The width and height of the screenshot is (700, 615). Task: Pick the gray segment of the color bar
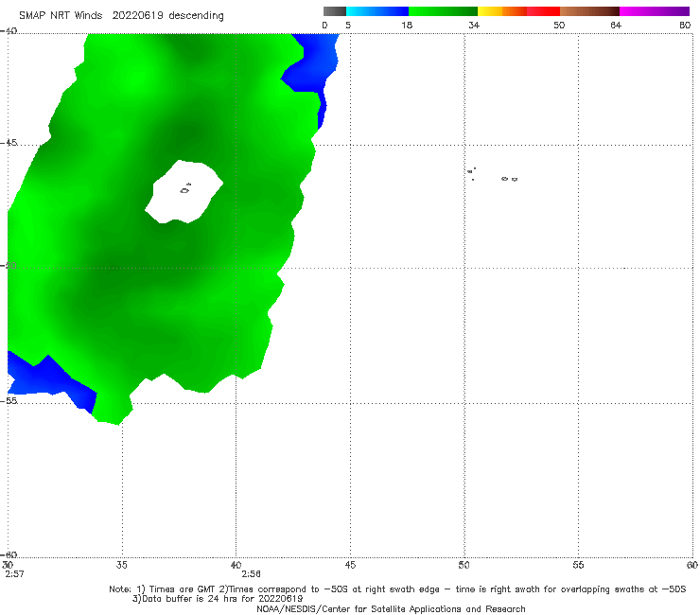[334, 11]
